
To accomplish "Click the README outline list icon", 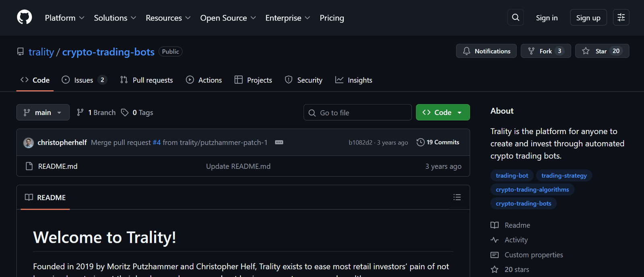I will click(x=457, y=197).
